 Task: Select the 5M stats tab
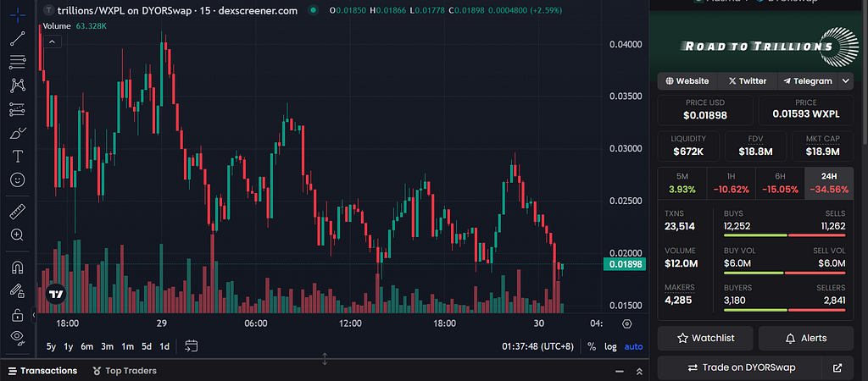coord(682,184)
